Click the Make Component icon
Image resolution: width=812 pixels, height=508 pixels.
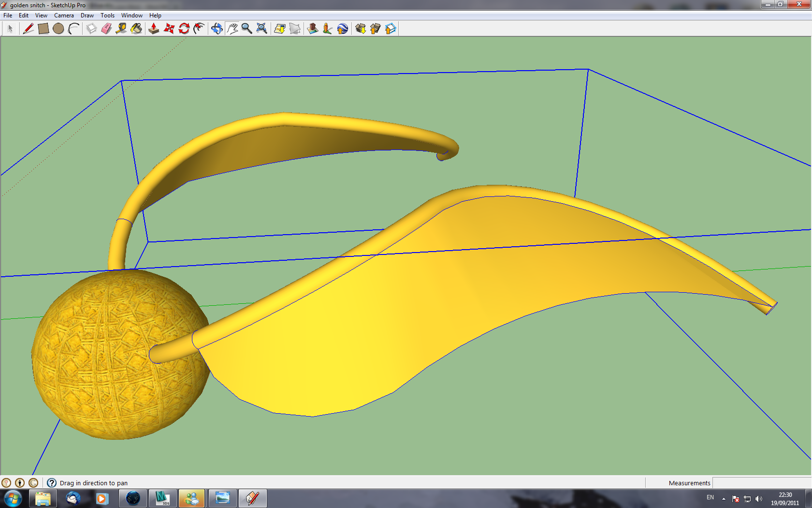pos(91,29)
